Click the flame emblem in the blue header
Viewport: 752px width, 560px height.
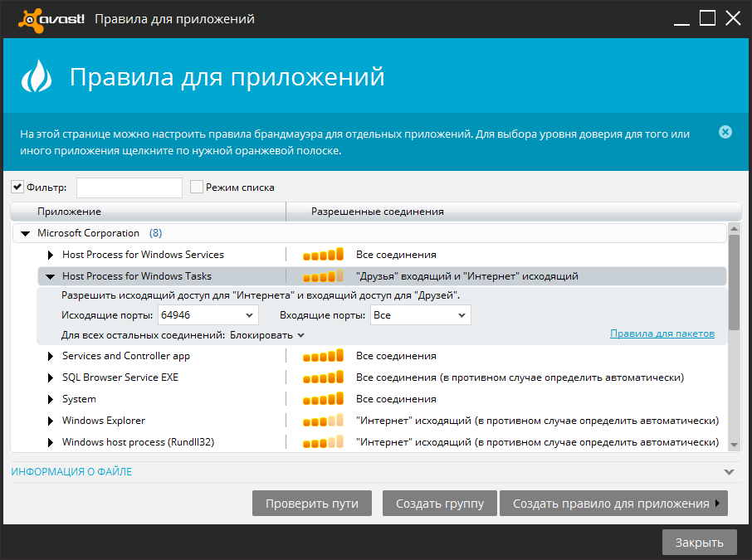pyautogui.click(x=37, y=77)
